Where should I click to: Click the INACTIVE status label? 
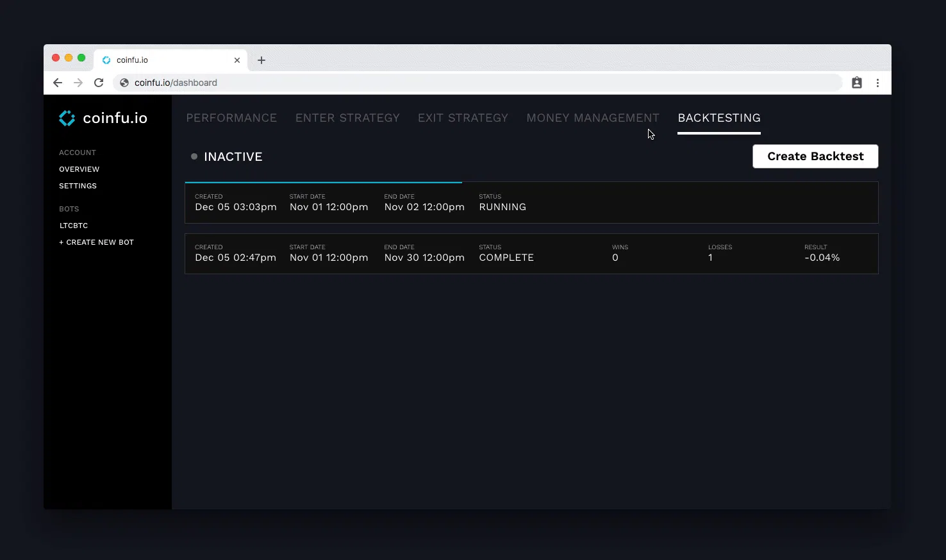(x=233, y=157)
